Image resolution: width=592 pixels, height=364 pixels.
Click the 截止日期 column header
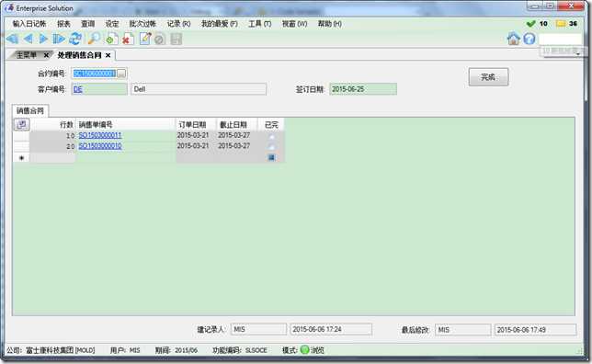click(x=237, y=124)
